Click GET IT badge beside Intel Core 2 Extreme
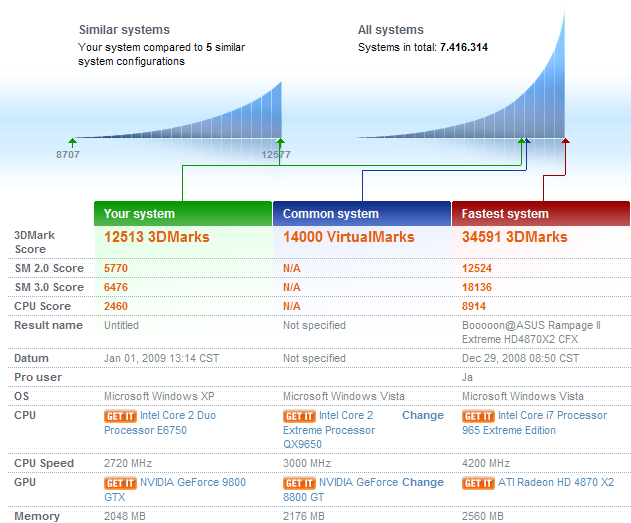Image resolution: width=631 pixels, height=523 pixels. pyautogui.click(x=299, y=416)
